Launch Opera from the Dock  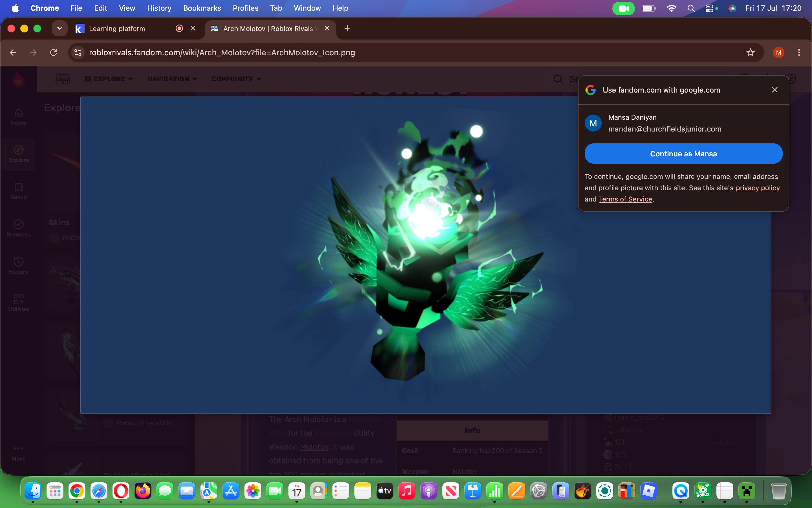121,491
